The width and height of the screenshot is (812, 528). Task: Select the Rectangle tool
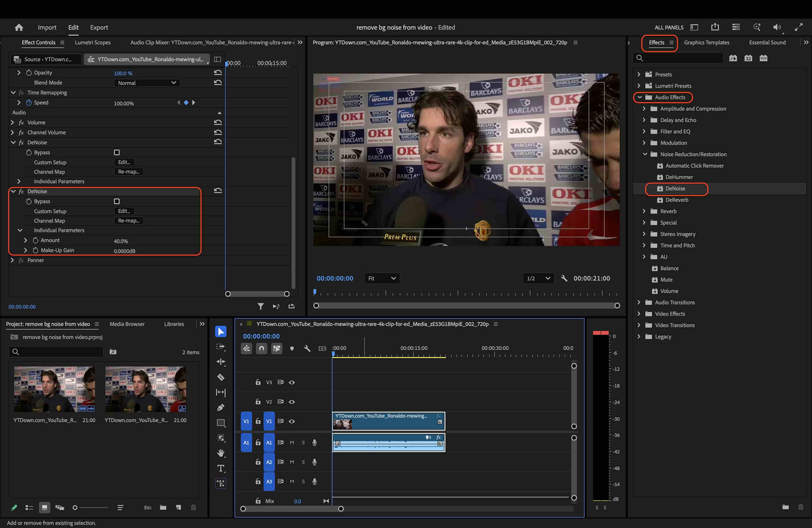221,423
